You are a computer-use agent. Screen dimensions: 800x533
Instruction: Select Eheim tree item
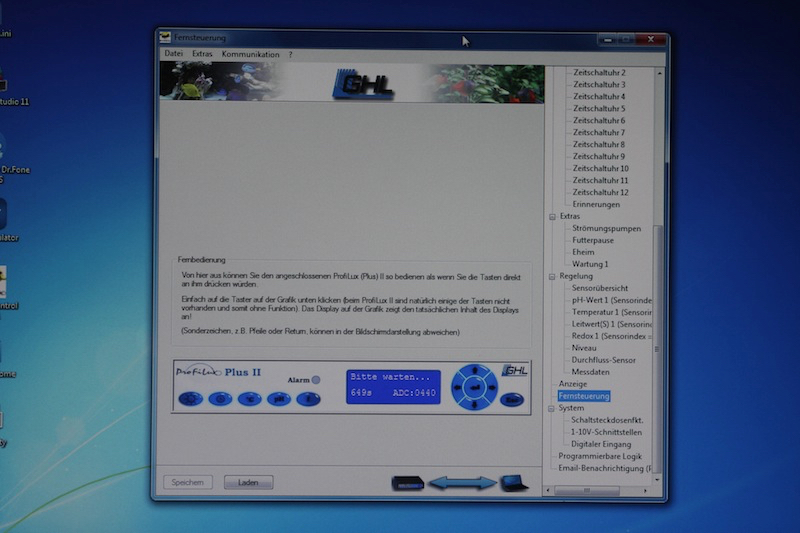583,252
